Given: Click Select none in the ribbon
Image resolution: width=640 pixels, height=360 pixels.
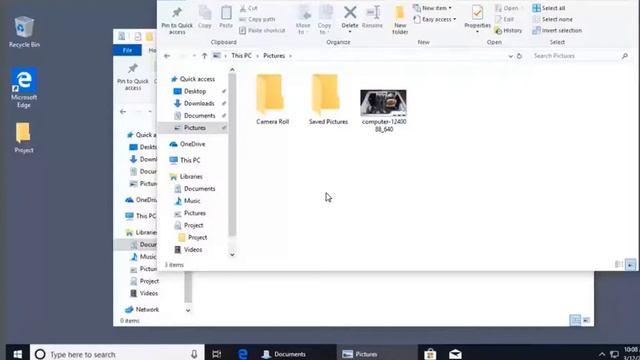Looking at the screenshot, I should coord(552,19).
